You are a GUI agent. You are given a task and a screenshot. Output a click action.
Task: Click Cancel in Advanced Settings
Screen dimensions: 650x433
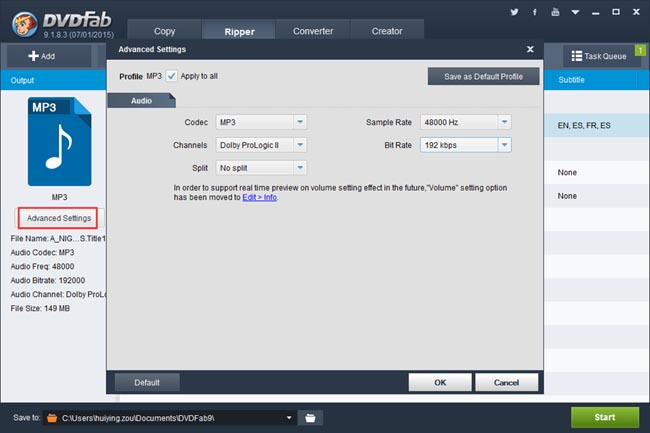coord(506,382)
